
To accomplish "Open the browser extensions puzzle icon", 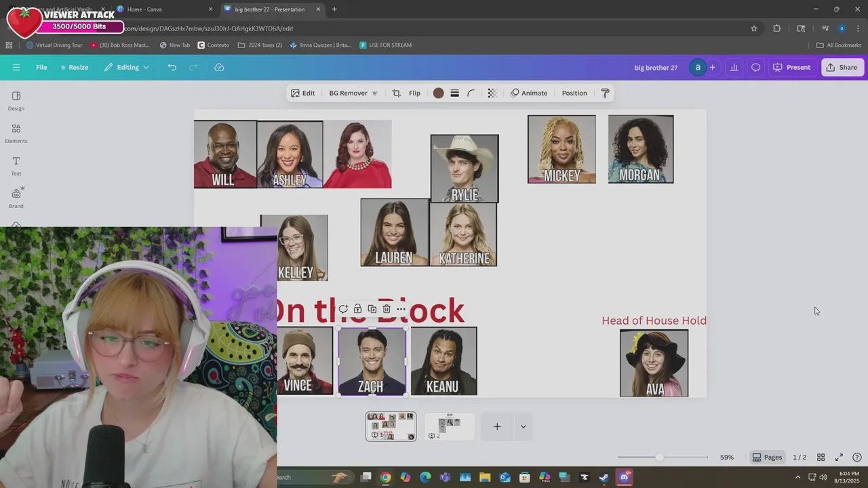I will click(777, 28).
